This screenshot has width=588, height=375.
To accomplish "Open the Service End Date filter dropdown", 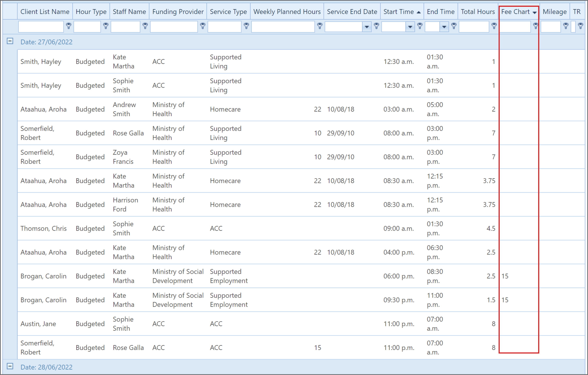I will 367,27.
